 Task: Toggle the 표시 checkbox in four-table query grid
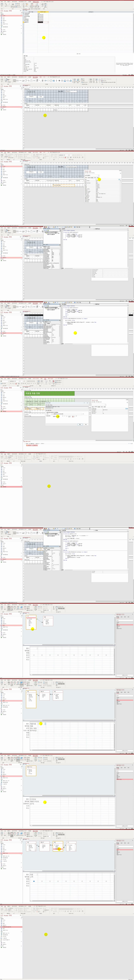click(x=34, y=881)
